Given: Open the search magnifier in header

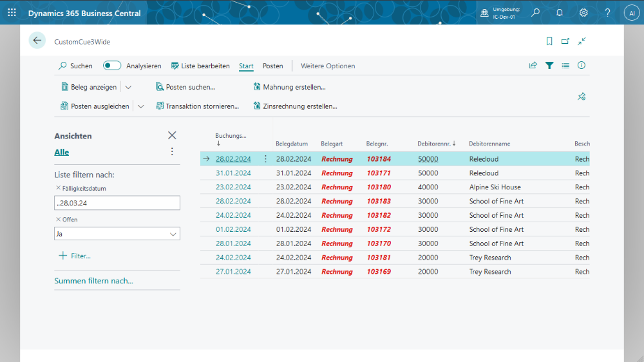Looking at the screenshot, I should 535,13.
